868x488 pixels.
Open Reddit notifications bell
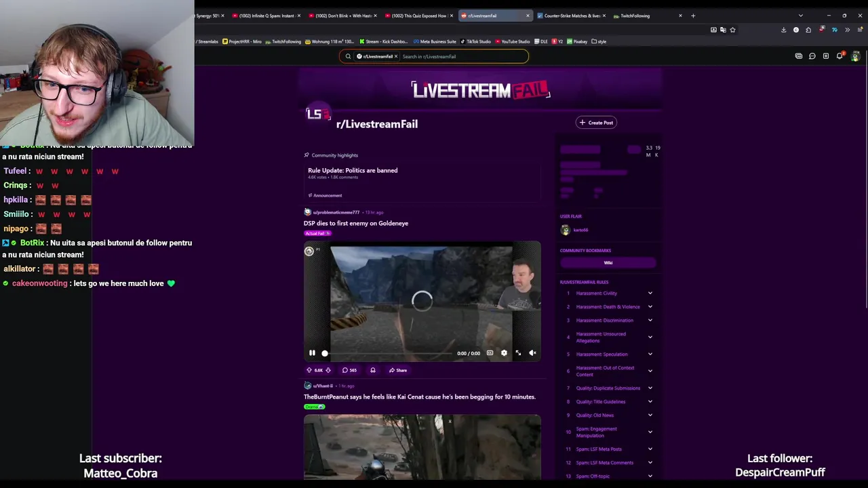(840, 56)
